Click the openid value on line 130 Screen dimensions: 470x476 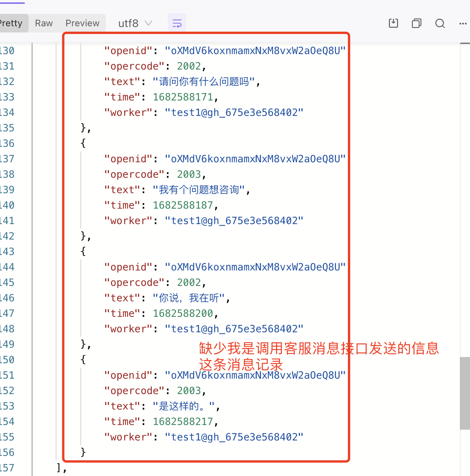[x=255, y=51]
